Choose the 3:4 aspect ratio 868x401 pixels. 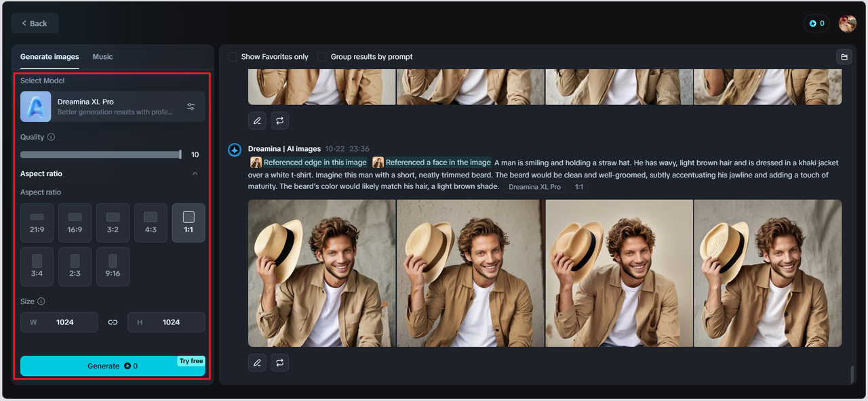tap(37, 266)
